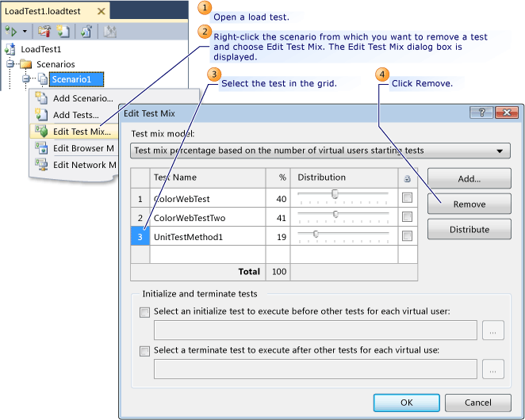Image resolution: width=525 pixels, height=420 pixels.
Task: Click the Edit Network Mix menu icon
Action: point(41,164)
